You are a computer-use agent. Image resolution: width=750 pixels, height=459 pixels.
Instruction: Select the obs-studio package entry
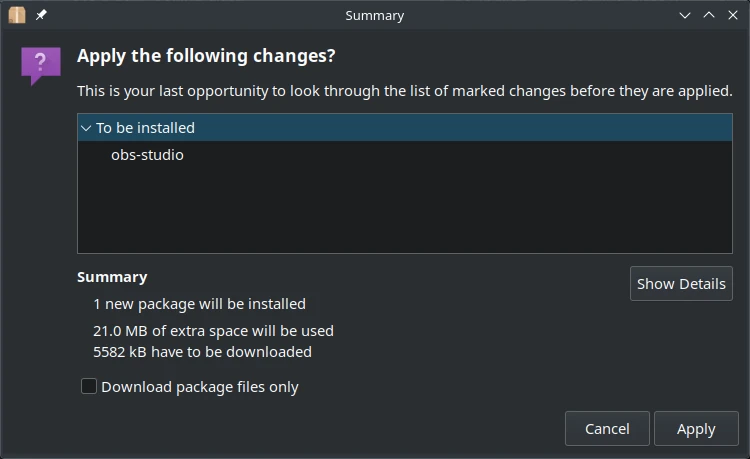(x=147, y=155)
